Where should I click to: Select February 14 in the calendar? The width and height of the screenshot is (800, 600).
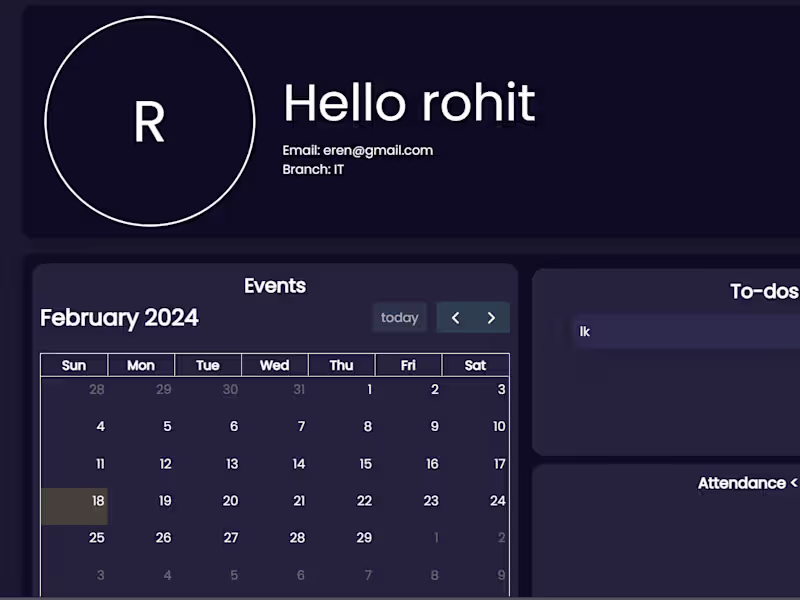point(274,469)
